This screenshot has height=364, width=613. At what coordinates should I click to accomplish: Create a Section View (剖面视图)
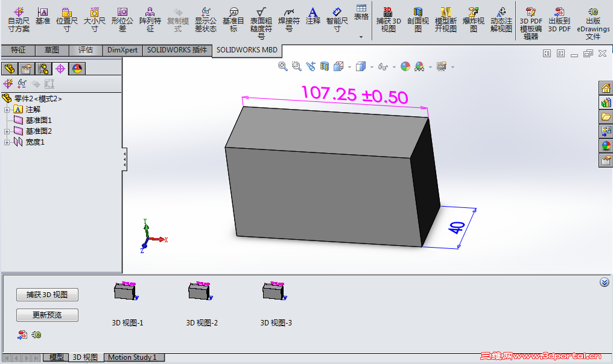pos(418,19)
